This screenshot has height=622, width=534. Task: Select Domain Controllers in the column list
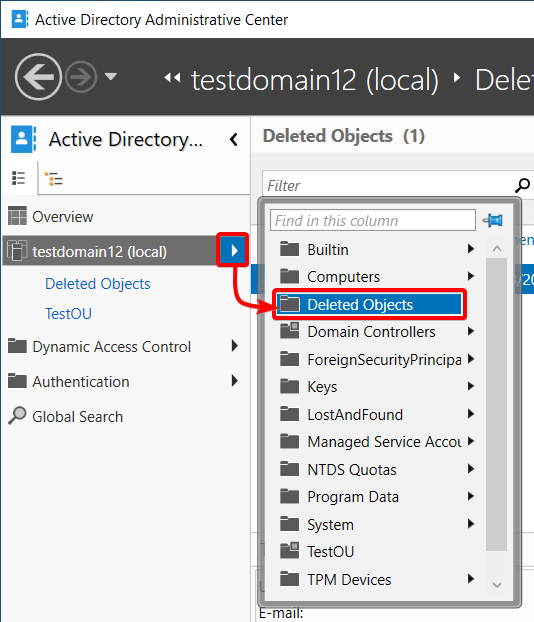(371, 332)
